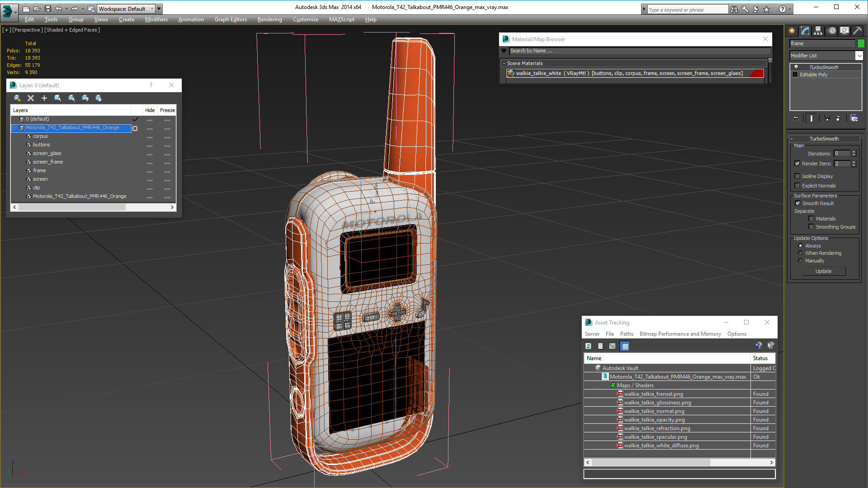Screen dimensions: 868x488
Task: Enable Isoline Display checkbox
Action: pos(797,176)
